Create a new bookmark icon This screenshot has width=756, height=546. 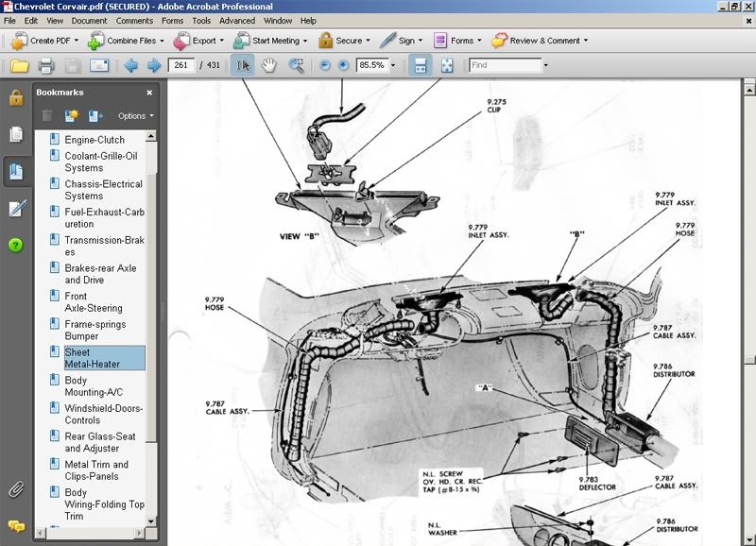tap(72, 115)
